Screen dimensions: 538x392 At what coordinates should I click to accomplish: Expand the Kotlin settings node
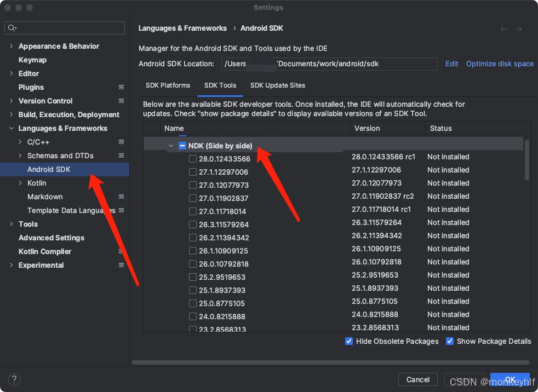tap(20, 183)
